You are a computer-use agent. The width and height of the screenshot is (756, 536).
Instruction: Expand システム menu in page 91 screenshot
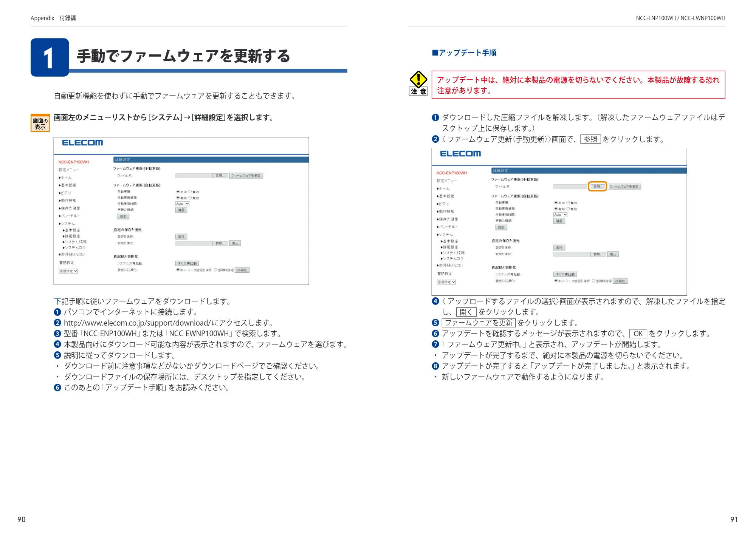(445, 235)
